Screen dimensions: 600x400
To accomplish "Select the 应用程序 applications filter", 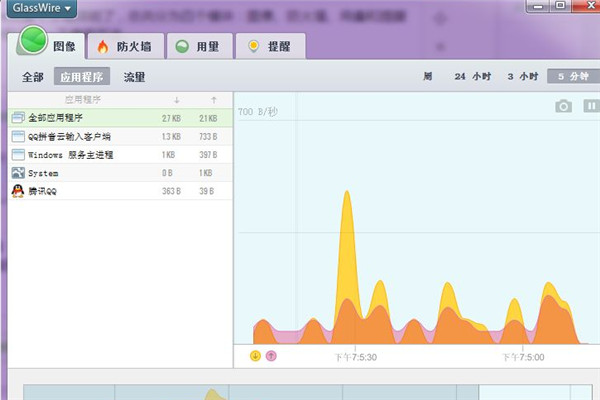I will click(x=82, y=77).
